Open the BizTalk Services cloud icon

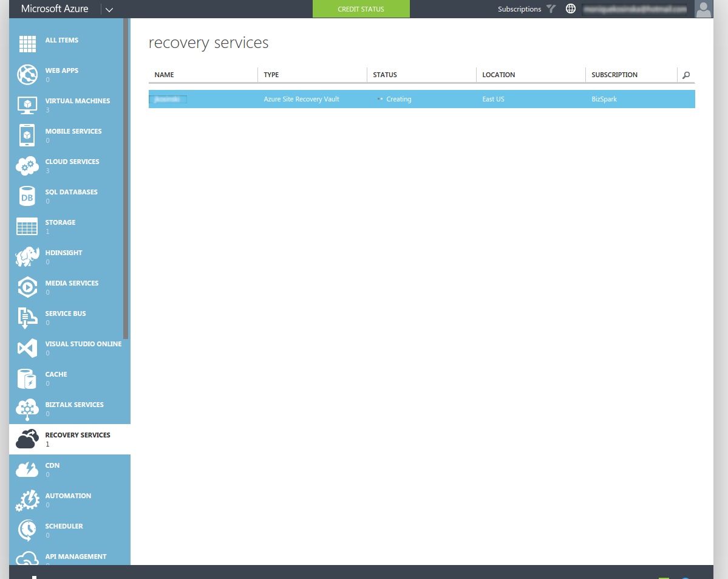click(27, 409)
